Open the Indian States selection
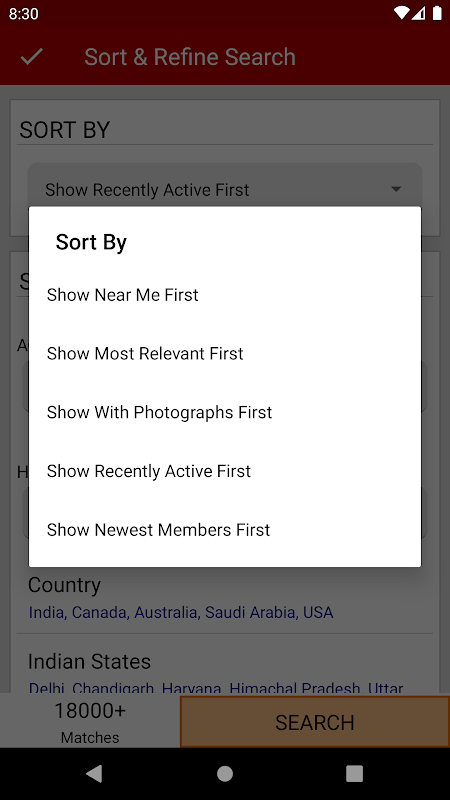The width and height of the screenshot is (450, 800). point(225,668)
